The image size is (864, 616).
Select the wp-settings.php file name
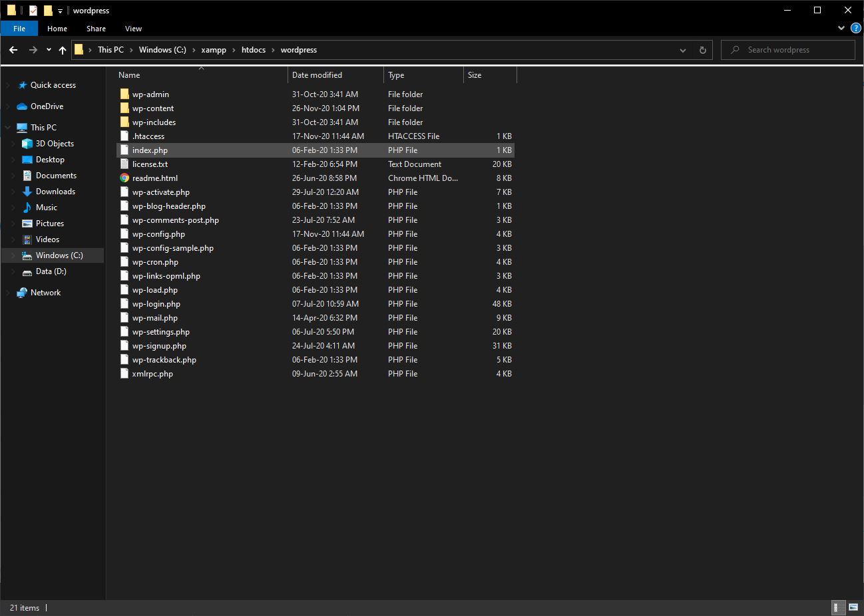click(161, 332)
